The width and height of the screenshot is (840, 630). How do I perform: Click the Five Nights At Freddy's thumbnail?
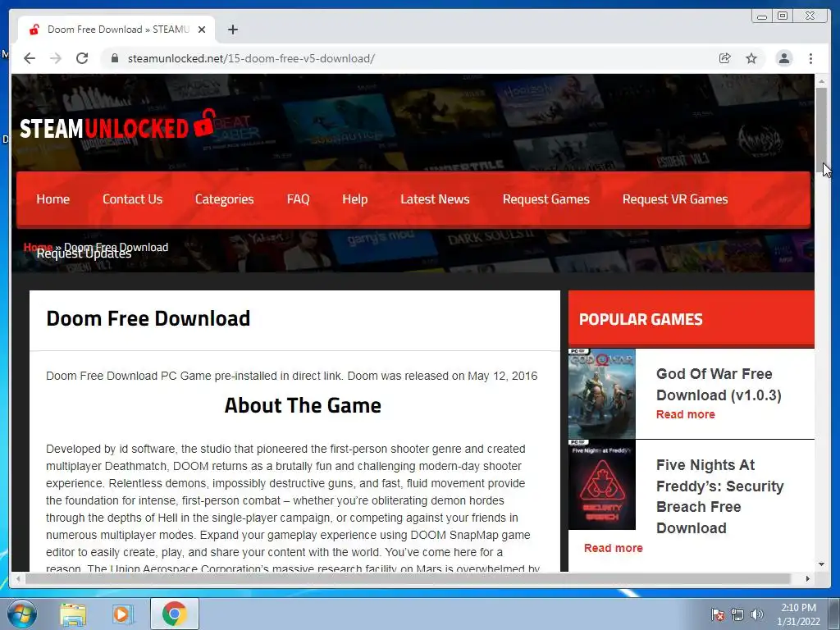(601, 485)
